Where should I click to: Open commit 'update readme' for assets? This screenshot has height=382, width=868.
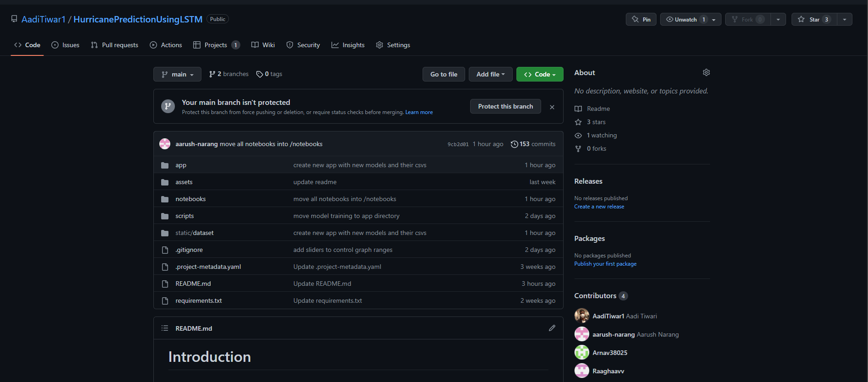click(x=315, y=182)
